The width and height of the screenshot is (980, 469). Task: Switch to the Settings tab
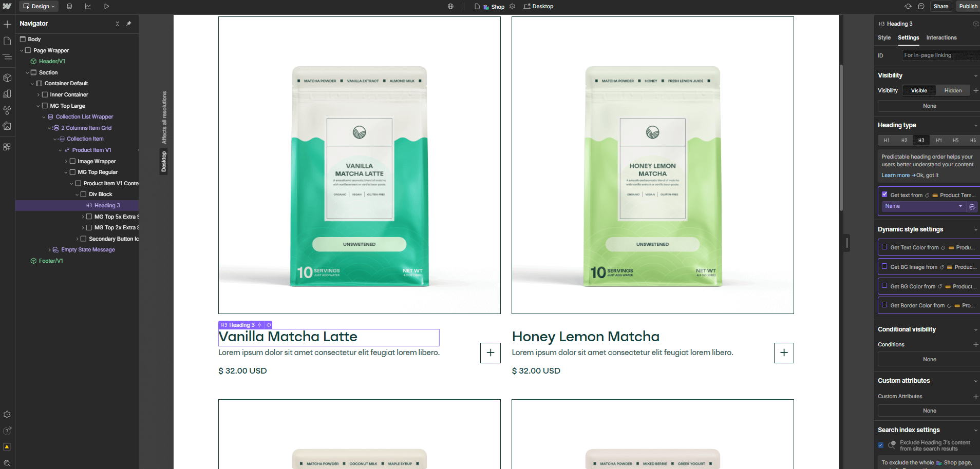point(908,37)
